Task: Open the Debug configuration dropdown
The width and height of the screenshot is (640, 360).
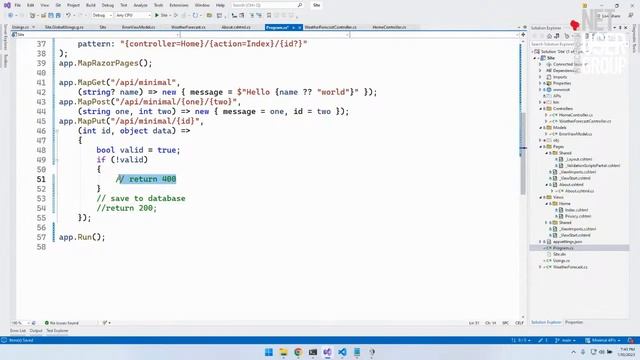Action: pyautogui.click(x=102, y=16)
